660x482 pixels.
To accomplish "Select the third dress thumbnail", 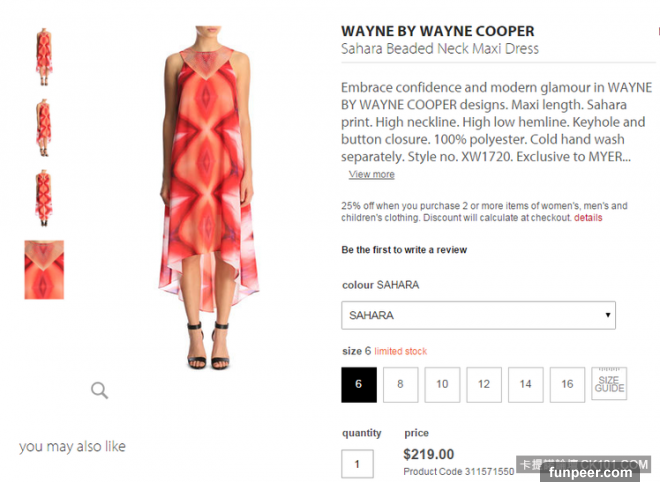I will click(44, 197).
